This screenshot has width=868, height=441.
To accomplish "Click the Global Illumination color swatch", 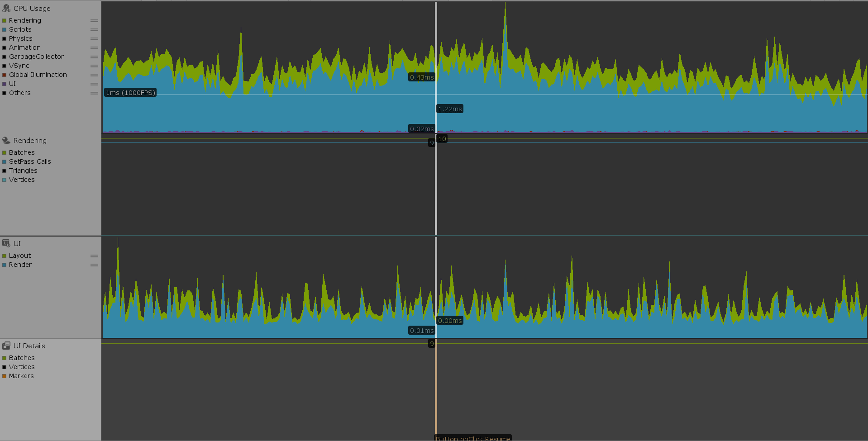I will pyautogui.click(x=5, y=75).
